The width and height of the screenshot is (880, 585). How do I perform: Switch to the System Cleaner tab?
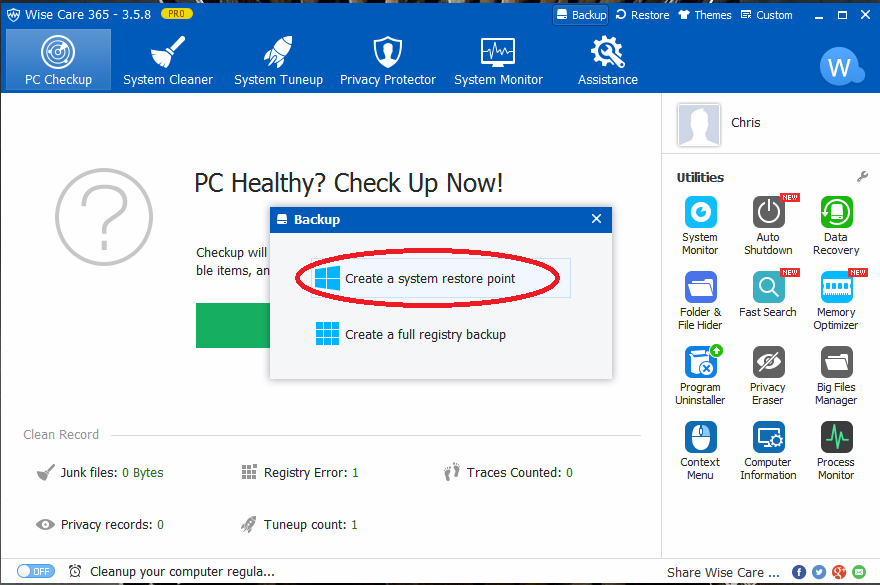[168, 60]
